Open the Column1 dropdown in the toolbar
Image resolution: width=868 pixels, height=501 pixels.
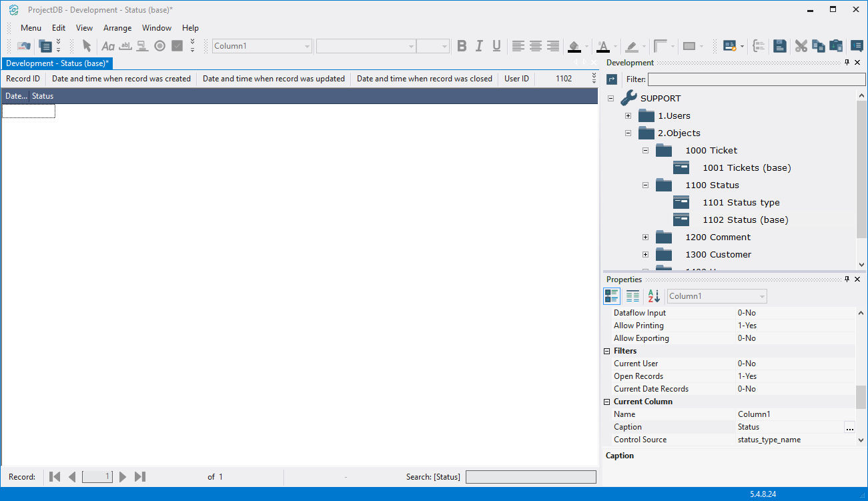coord(307,46)
